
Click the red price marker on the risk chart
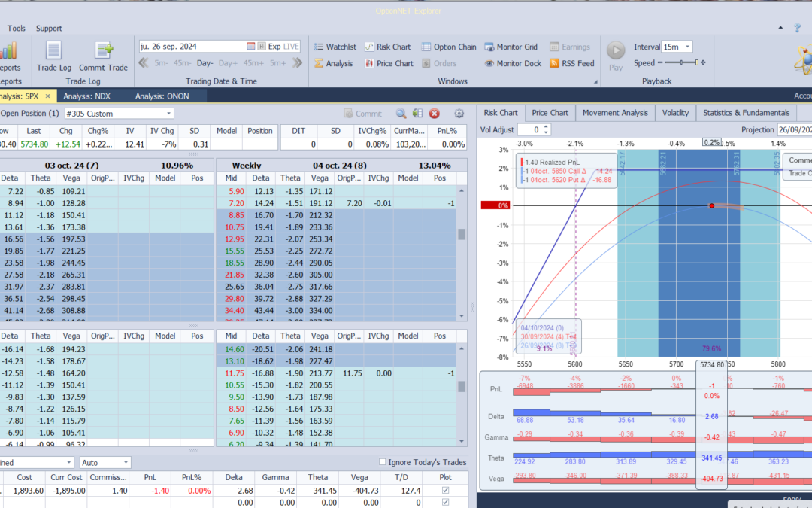(x=711, y=205)
